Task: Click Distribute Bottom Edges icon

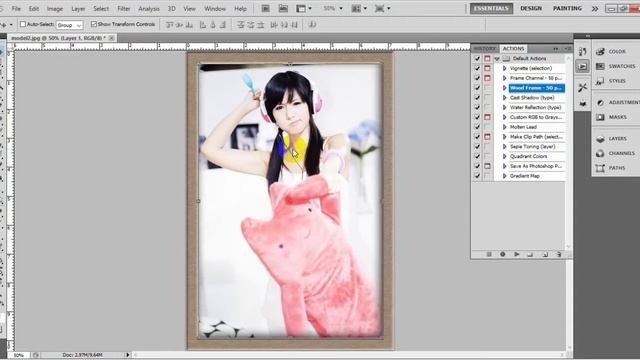Action: pyautogui.click(x=260, y=25)
